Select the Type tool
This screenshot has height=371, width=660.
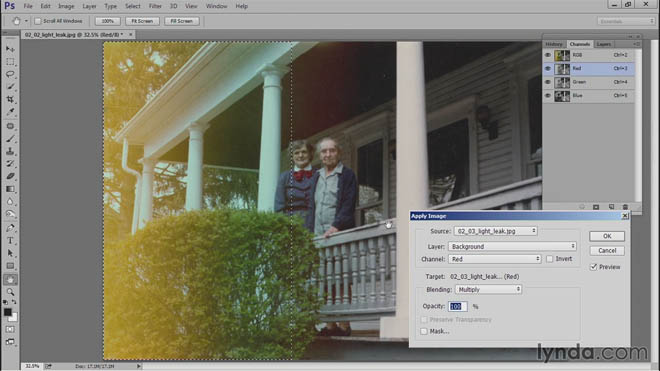(x=10, y=240)
